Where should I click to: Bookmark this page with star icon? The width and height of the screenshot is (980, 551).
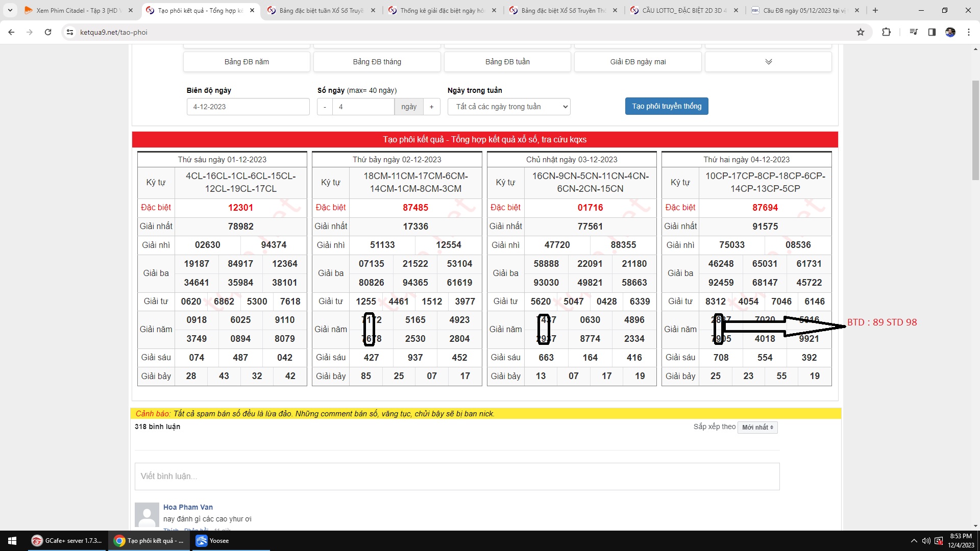point(861,32)
